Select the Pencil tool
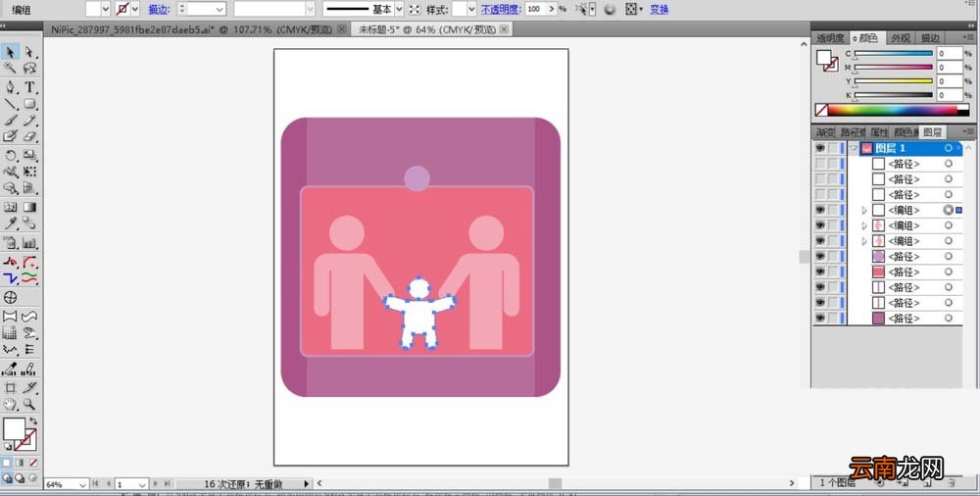Screen dimensions: 980x496 pyautogui.click(x=29, y=121)
